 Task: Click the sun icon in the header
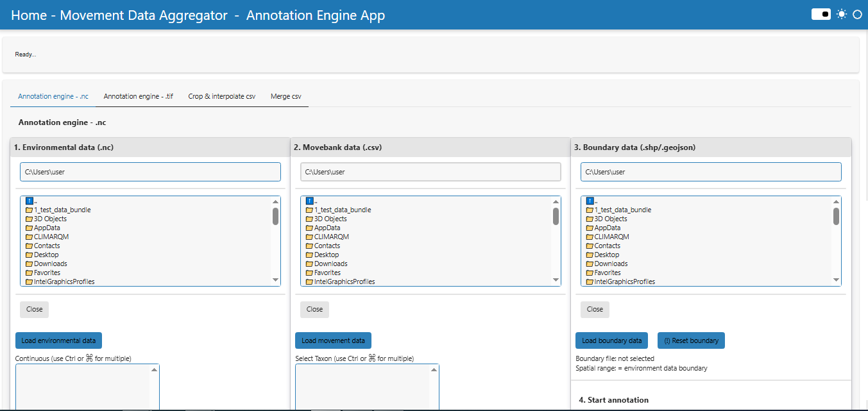pos(842,14)
